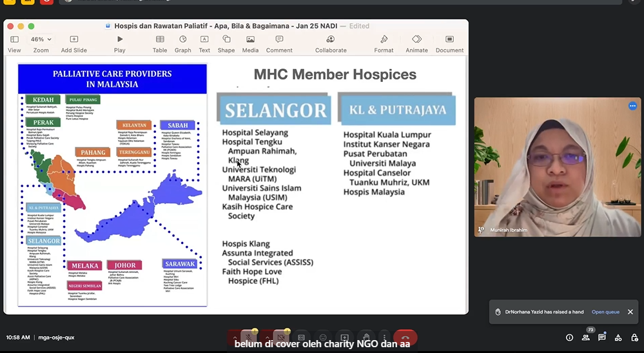Dismiss the raised hand notification
This screenshot has height=353, width=644.
(x=630, y=312)
